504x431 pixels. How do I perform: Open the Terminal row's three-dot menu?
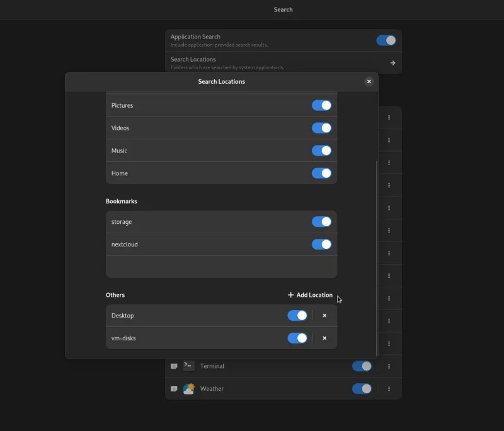389,366
